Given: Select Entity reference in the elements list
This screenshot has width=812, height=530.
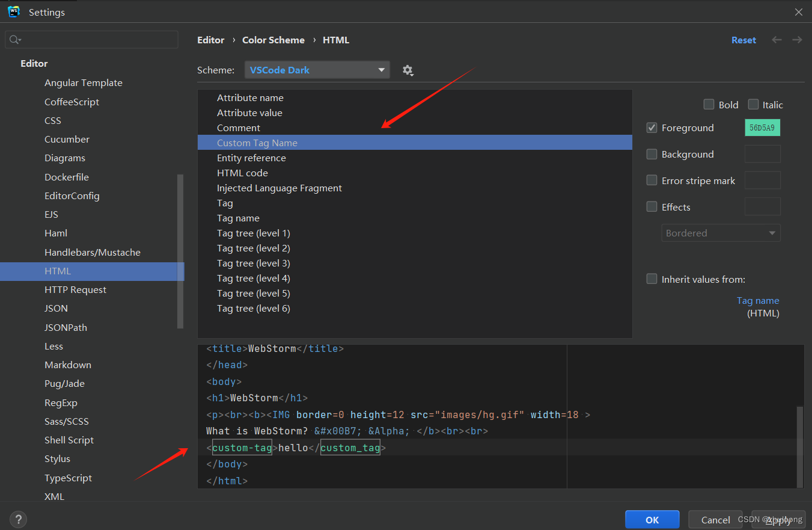Looking at the screenshot, I should (x=251, y=158).
